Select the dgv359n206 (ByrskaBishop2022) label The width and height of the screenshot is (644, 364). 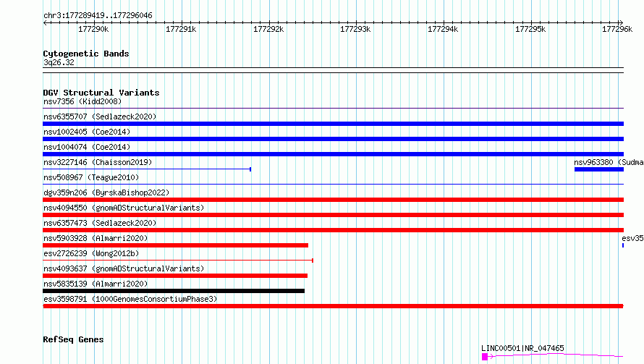point(106,192)
